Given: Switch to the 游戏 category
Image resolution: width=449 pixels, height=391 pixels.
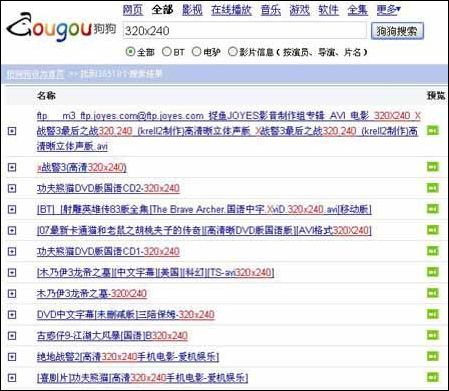Looking at the screenshot, I should (x=299, y=10).
